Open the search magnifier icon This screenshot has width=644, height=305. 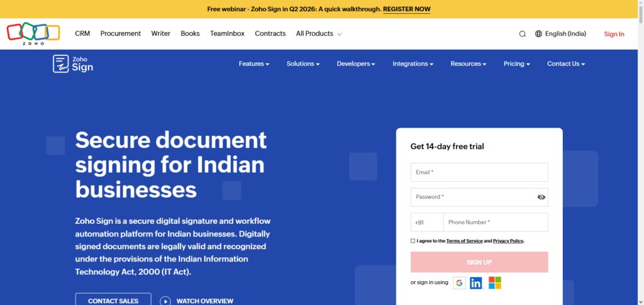pos(523,34)
